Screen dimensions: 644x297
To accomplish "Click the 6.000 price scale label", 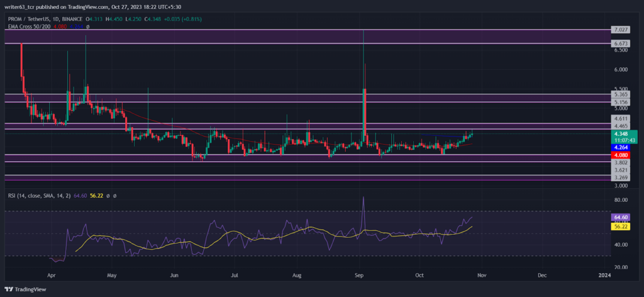I will [x=620, y=69].
